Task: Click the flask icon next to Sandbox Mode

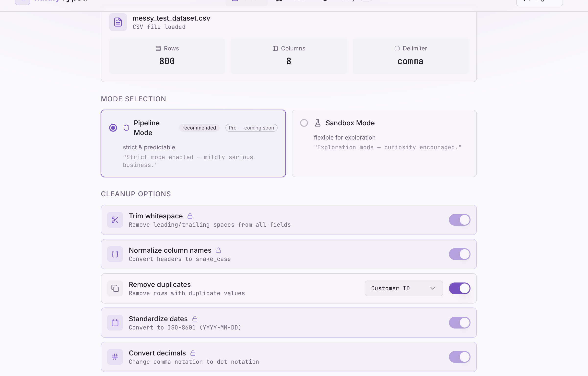Action: [318, 123]
